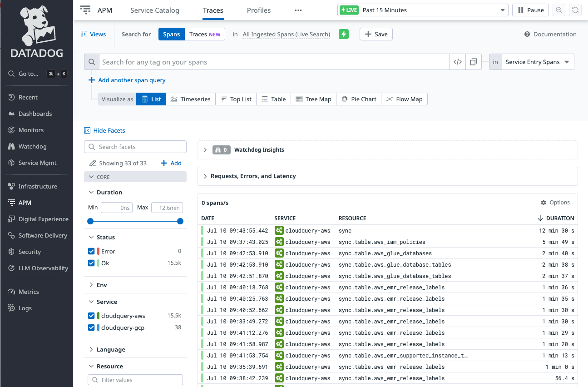Open Watchdog in the left sidebar
This screenshot has height=387, width=588.
point(32,146)
